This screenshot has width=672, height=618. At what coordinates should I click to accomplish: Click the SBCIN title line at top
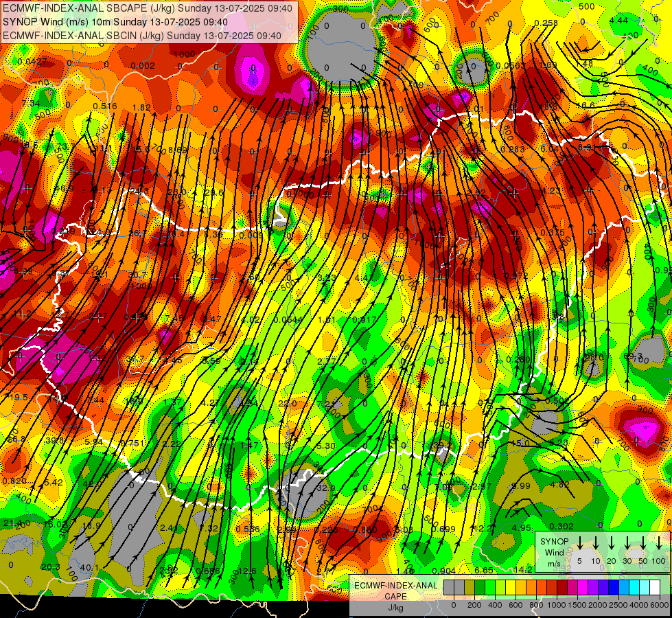(x=142, y=36)
